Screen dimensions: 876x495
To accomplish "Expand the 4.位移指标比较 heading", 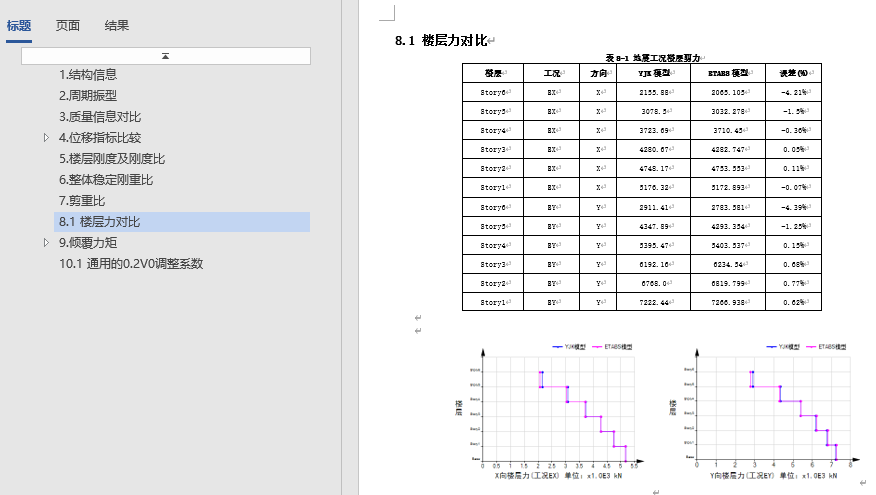I will pyautogui.click(x=46, y=137).
